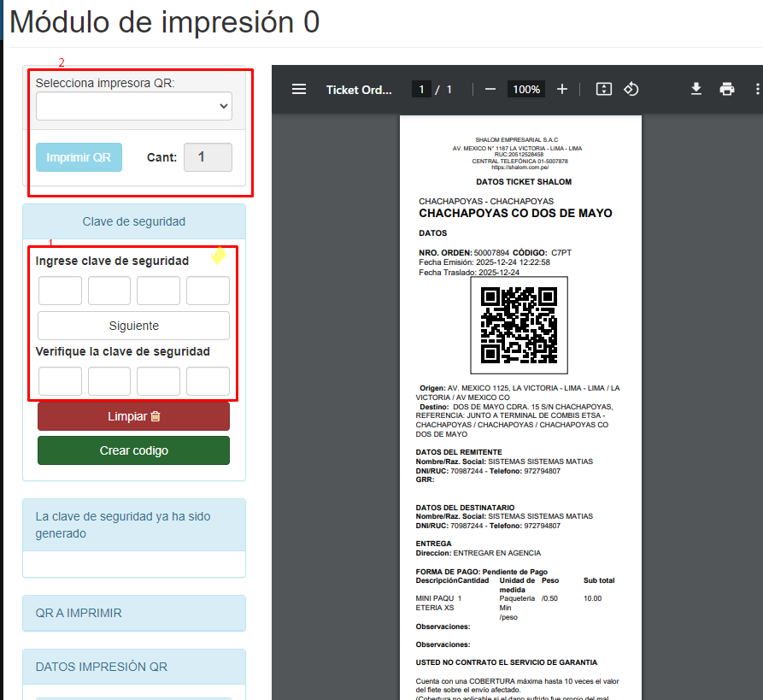Click the yellow eraser icon by security key
Image resolution: width=763 pixels, height=700 pixels.
[x=219, y=256]
